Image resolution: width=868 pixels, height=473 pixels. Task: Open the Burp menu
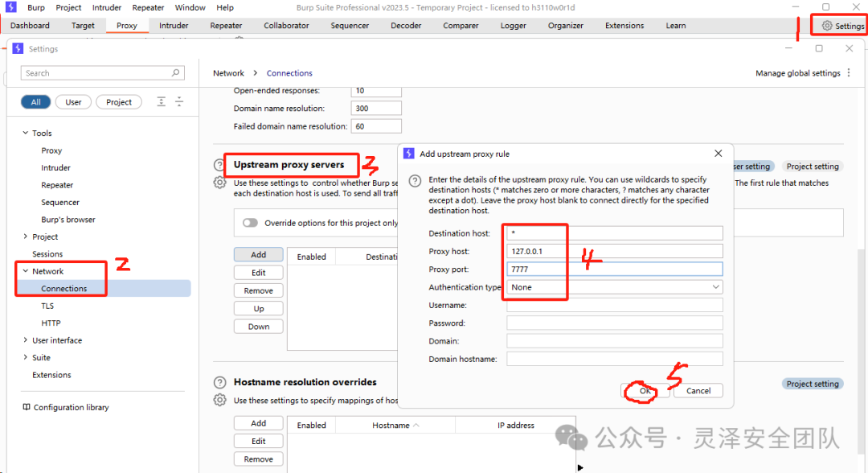click(36, 8)
